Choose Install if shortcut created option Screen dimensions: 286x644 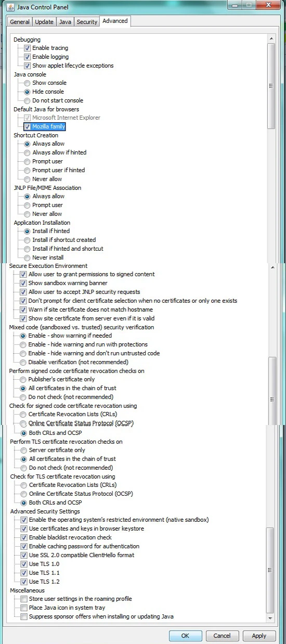[28, 240]
